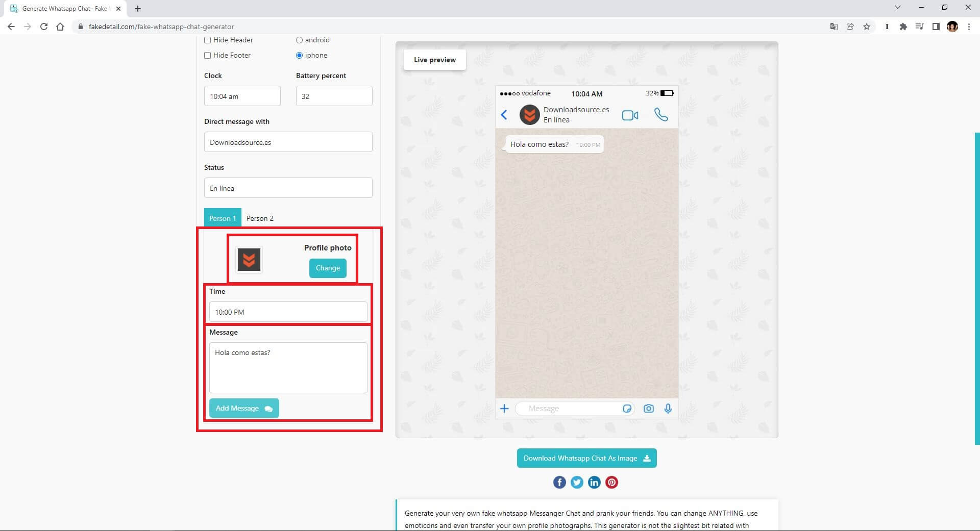Share on Twitter icon
980x531 pixels.
click(x=577, y=482)
